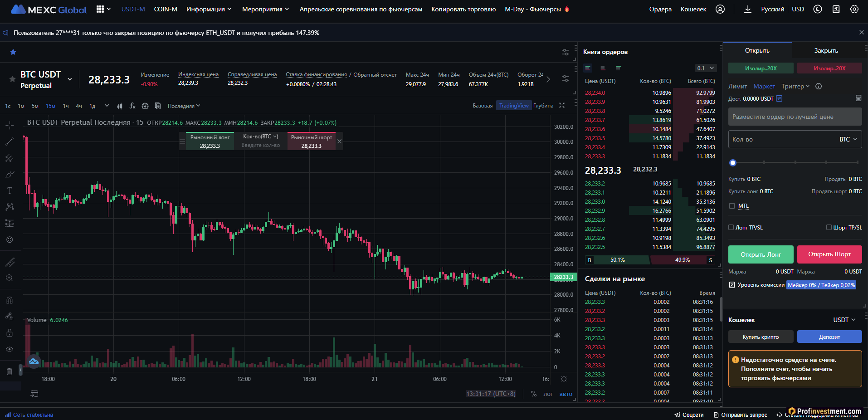Open candlestick chart type selector
This screenshot has width=868, height=420.
click(x=120, y=106)
